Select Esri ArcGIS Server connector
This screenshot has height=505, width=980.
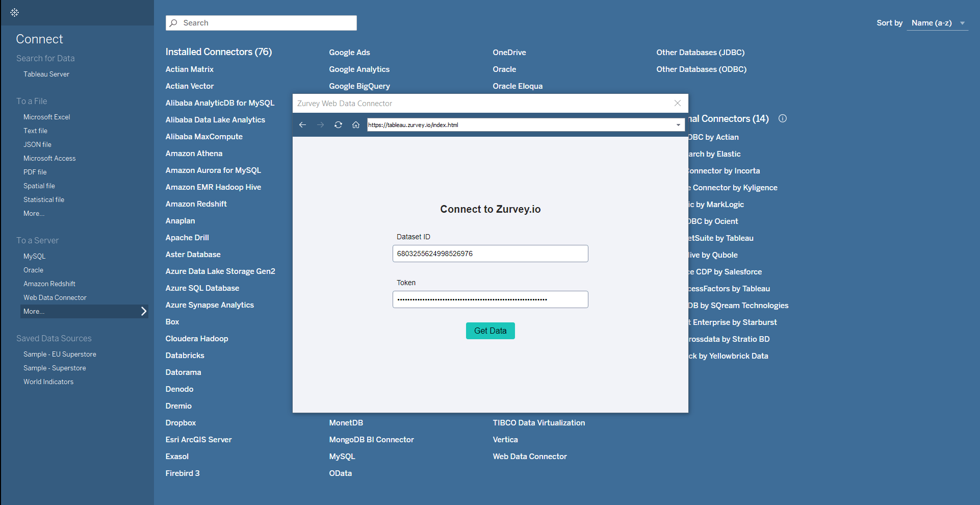(198, 440)
